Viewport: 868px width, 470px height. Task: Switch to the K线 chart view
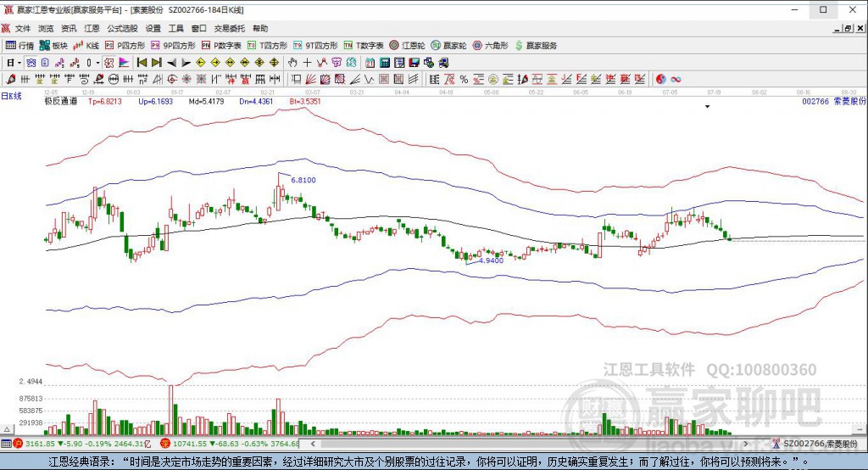tap(86, 46)
